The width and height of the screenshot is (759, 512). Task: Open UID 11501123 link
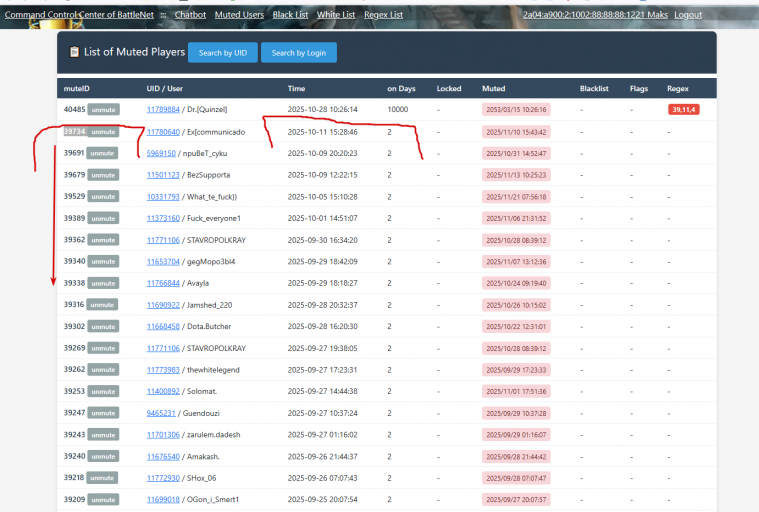click(x=163, y=175)
